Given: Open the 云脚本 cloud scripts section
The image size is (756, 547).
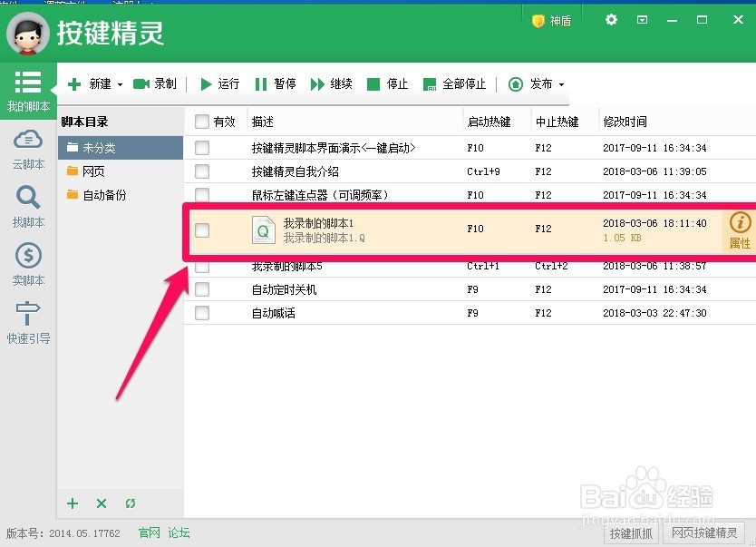Looking at the screenshot, I should pyautogui.click(x=28, y=150).
